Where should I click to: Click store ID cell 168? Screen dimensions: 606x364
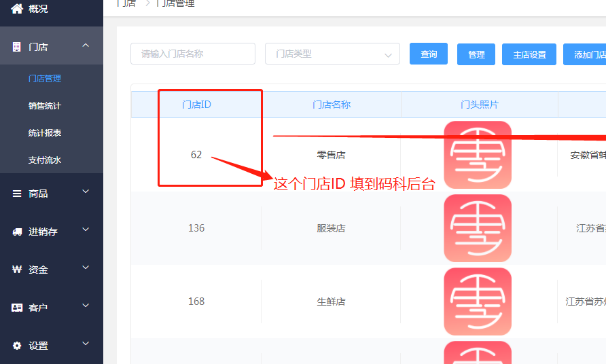[x=196, y=302]
